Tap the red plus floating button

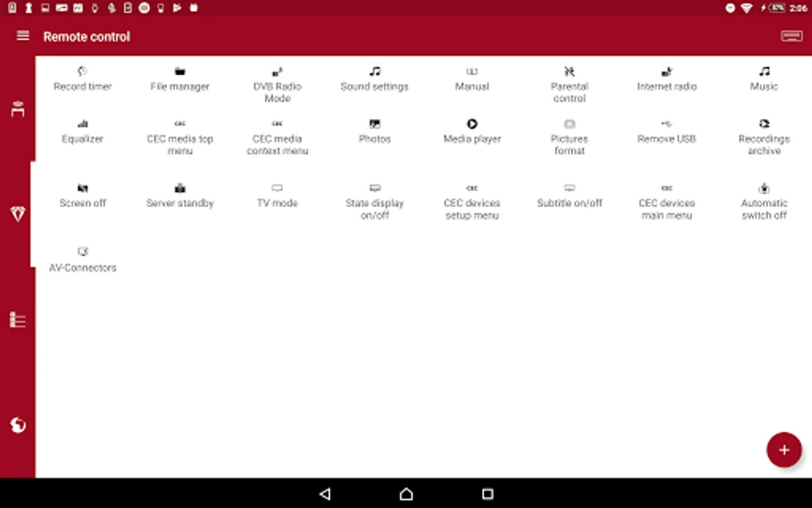[x=784, y=450]
